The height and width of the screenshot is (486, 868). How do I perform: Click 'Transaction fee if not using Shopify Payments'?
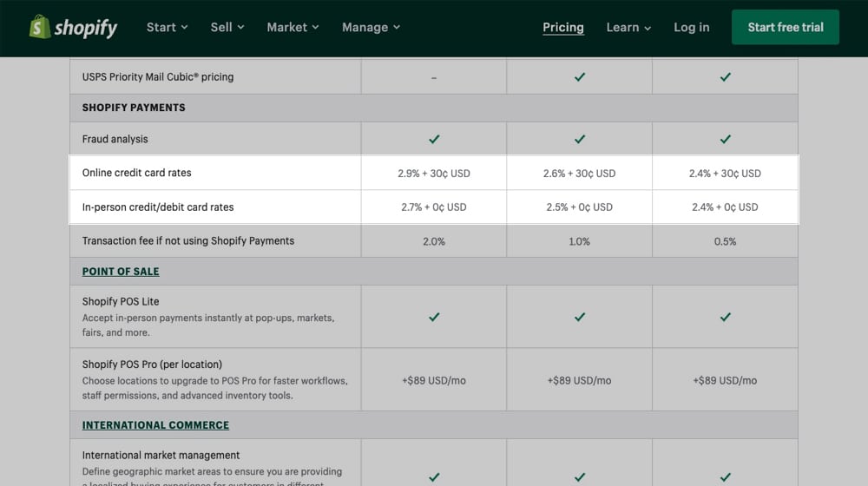pos(188,240)
